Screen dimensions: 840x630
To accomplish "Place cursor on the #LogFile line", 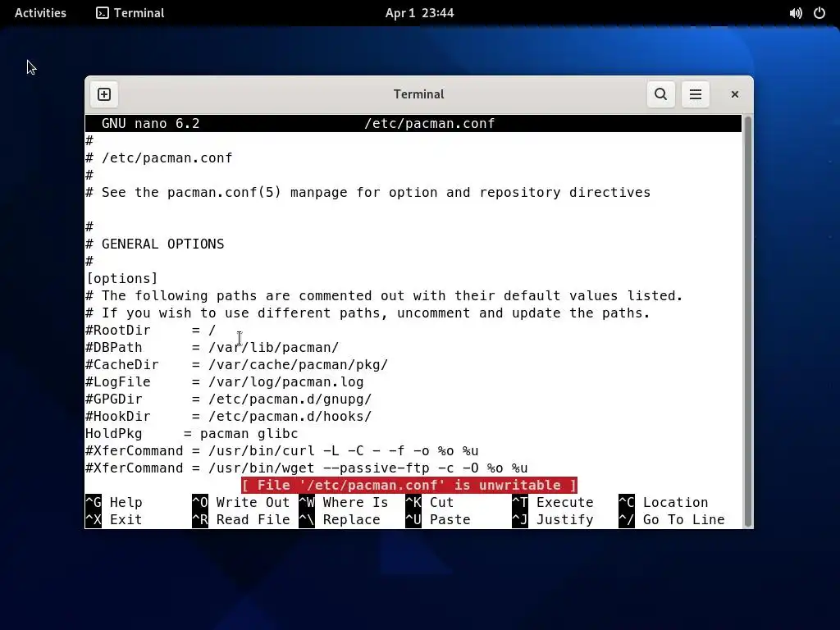I will coord(225,382).
